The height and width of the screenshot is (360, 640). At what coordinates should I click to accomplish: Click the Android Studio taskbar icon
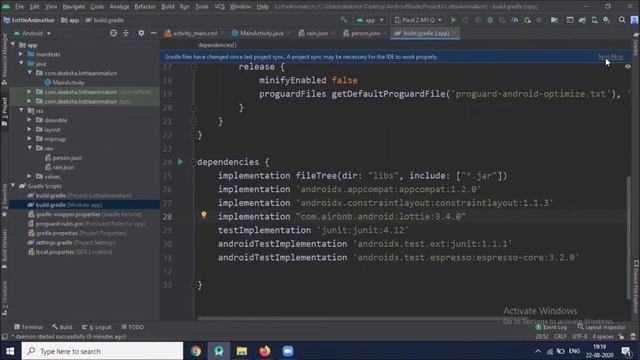click(x=219, y=351)
